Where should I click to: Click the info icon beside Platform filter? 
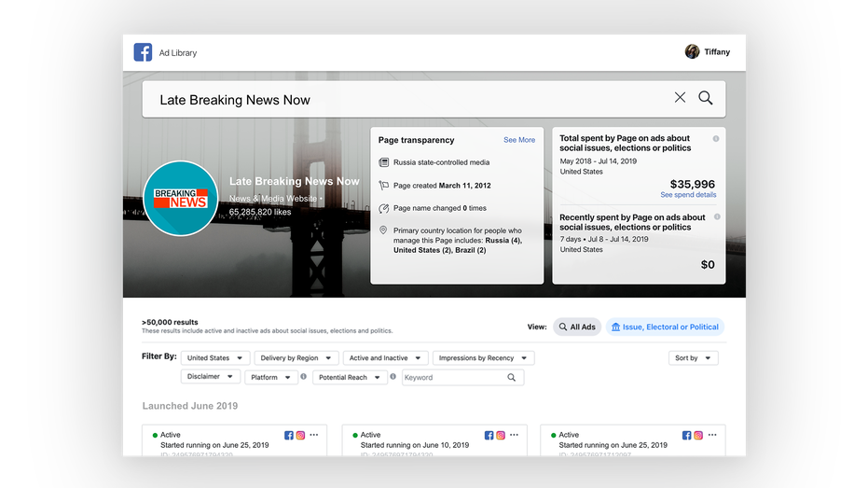coord(303,377)
